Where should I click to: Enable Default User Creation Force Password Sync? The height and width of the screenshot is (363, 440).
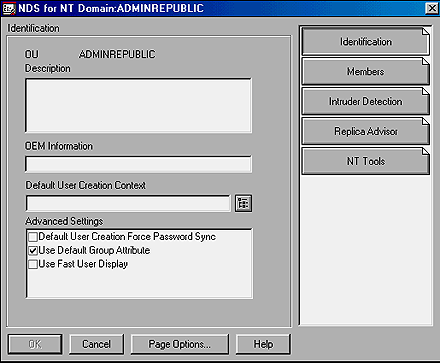(x=33, y=237)
